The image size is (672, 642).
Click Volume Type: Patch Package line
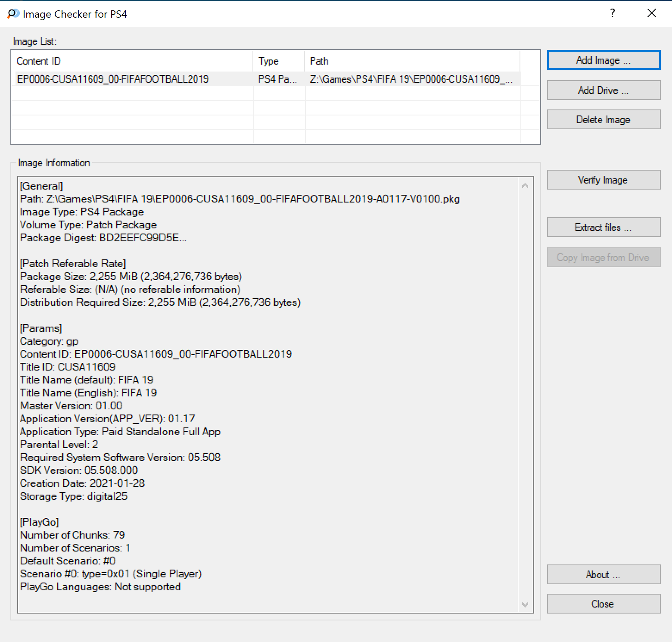(88, 224)
